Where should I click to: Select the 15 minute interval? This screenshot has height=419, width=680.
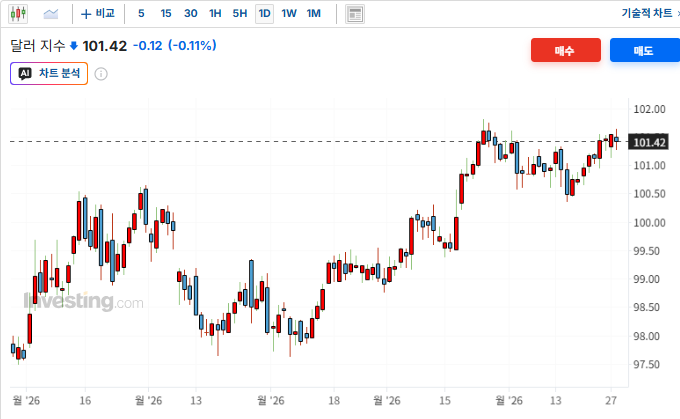(166, 13)
